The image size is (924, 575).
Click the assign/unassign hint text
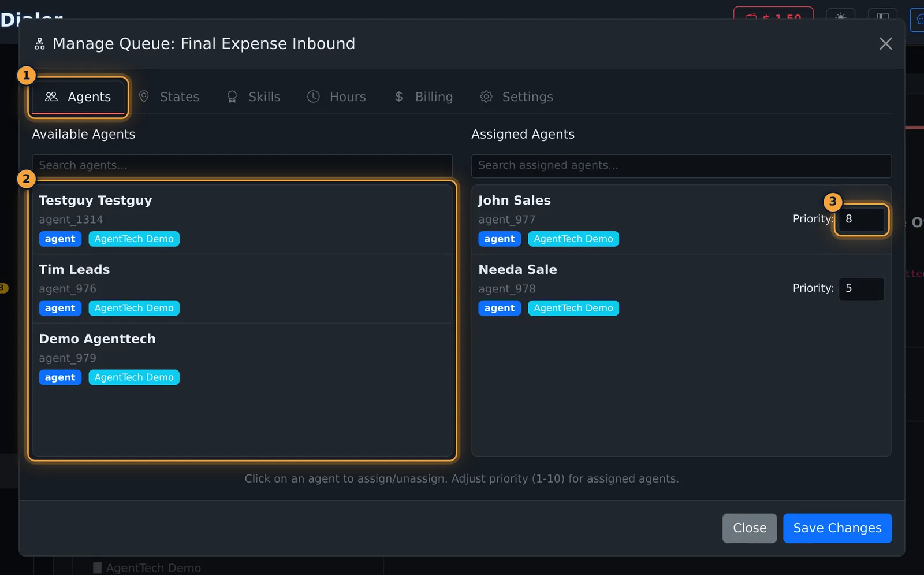click(461, 479)
